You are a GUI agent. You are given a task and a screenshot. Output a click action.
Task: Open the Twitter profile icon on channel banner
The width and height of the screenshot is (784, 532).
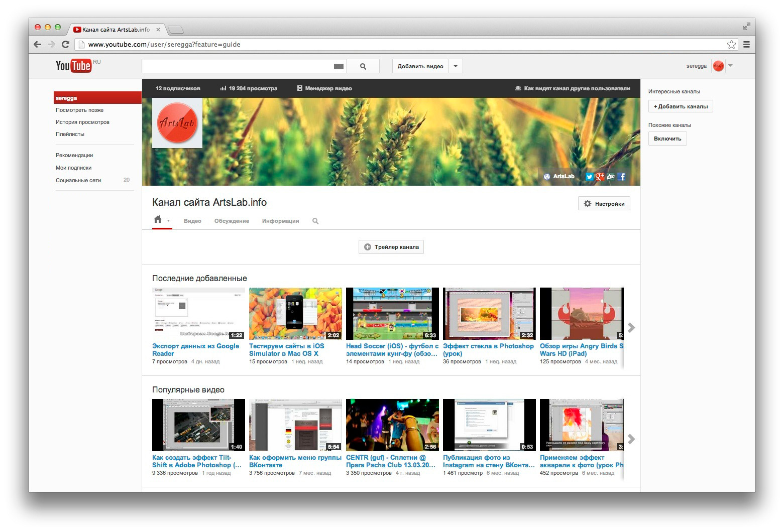pyautogui.click(x=589, y=177)
